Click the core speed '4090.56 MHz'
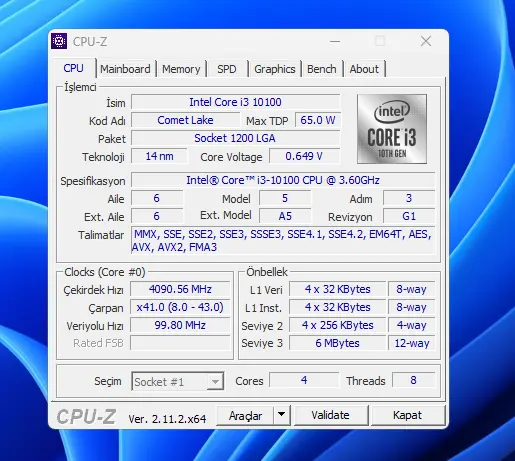Viewport: 515px width, 461px height. (180, 289)
